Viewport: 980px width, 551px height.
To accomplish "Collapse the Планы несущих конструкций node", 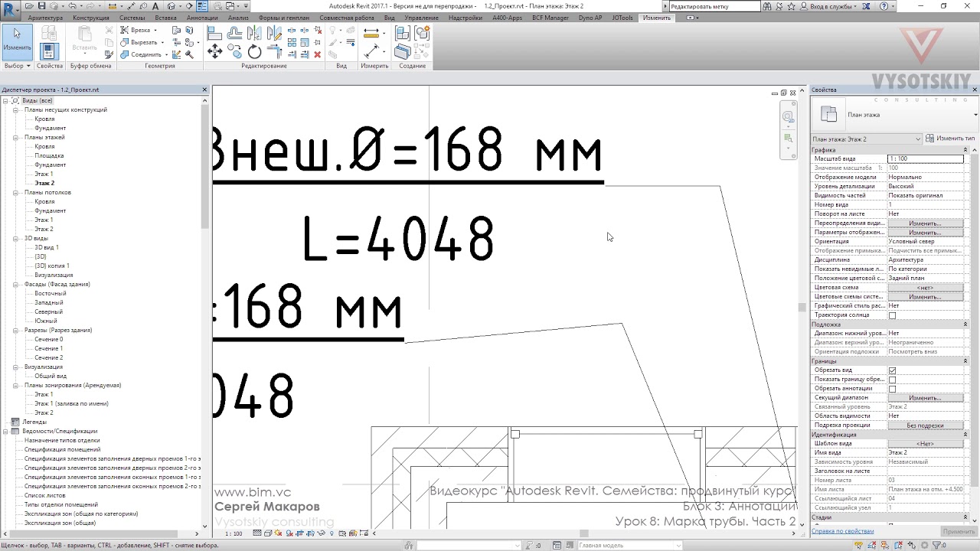I will click(x=15, y=110).
